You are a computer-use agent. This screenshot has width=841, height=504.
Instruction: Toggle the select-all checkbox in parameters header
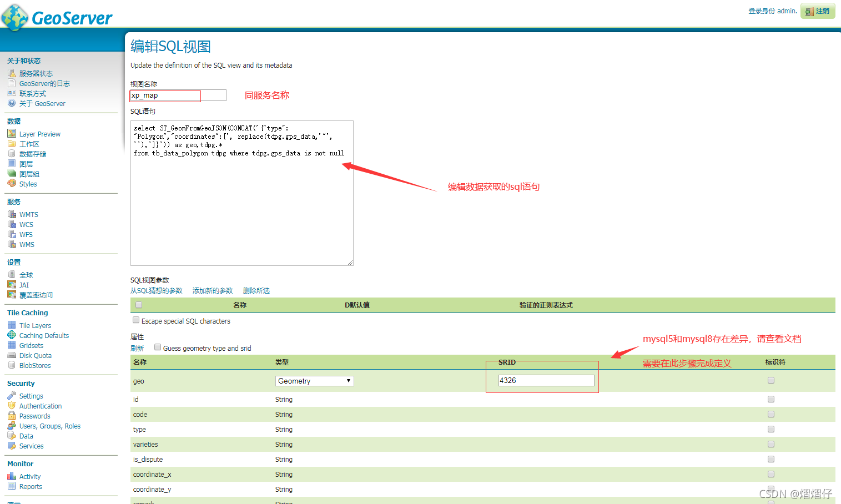[138, 304]
